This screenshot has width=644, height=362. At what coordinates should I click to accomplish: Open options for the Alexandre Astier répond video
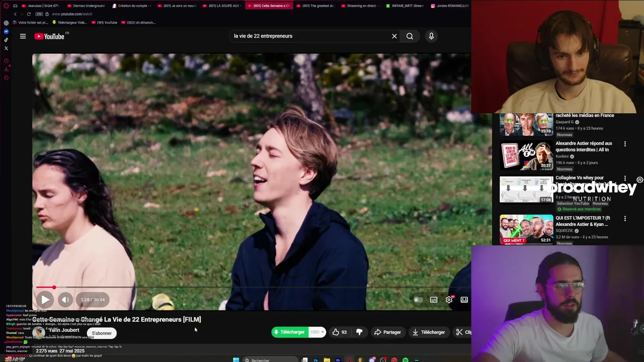point(625,144)
